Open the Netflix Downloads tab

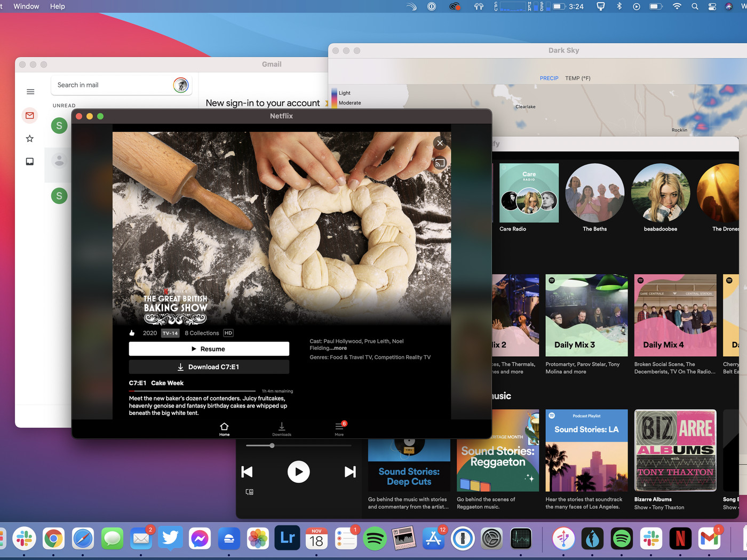click(282, 429)
